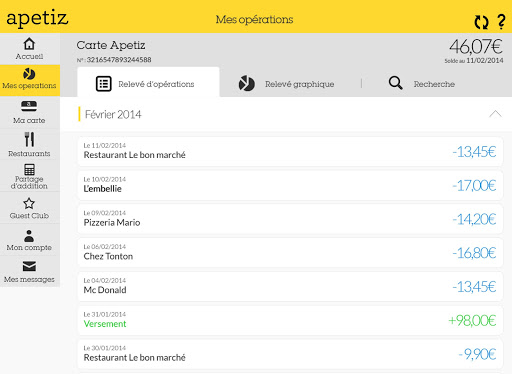This screenshot has height=374, width=512.
Task: Click the list icon on Relevé d'opérations tab
Action: pos(104,84)
